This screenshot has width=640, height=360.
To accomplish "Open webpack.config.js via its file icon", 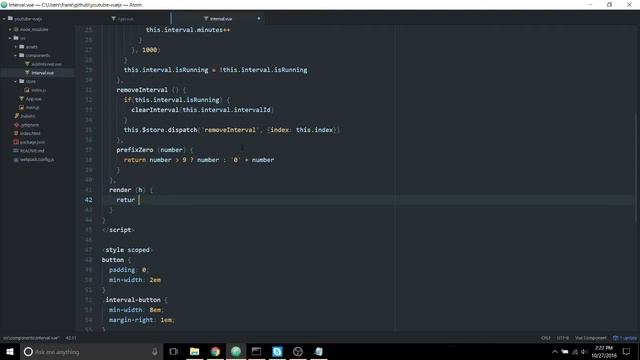I will [x=16, y=160].
